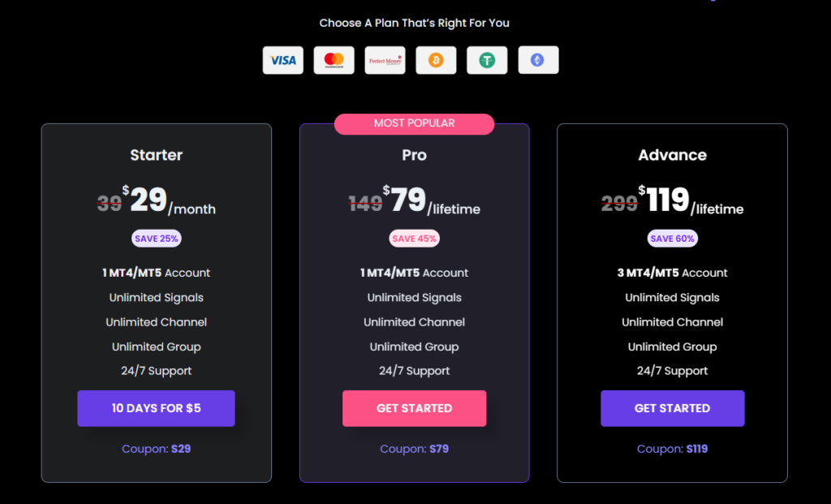831x504 pixels.
Task: Click the Ethereum payment icon
Action: (538, 60)
